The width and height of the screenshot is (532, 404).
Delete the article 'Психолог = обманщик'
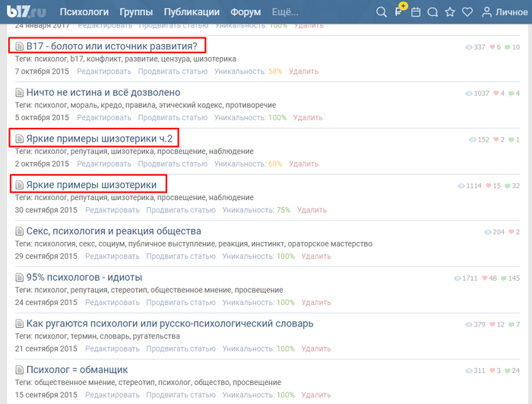[316, 395]
